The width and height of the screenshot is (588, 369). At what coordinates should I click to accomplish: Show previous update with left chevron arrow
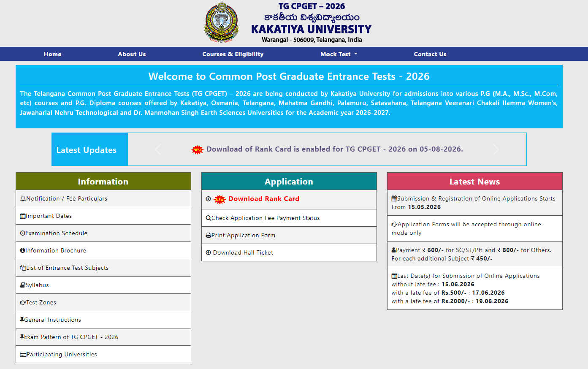(x=158, y=149)
